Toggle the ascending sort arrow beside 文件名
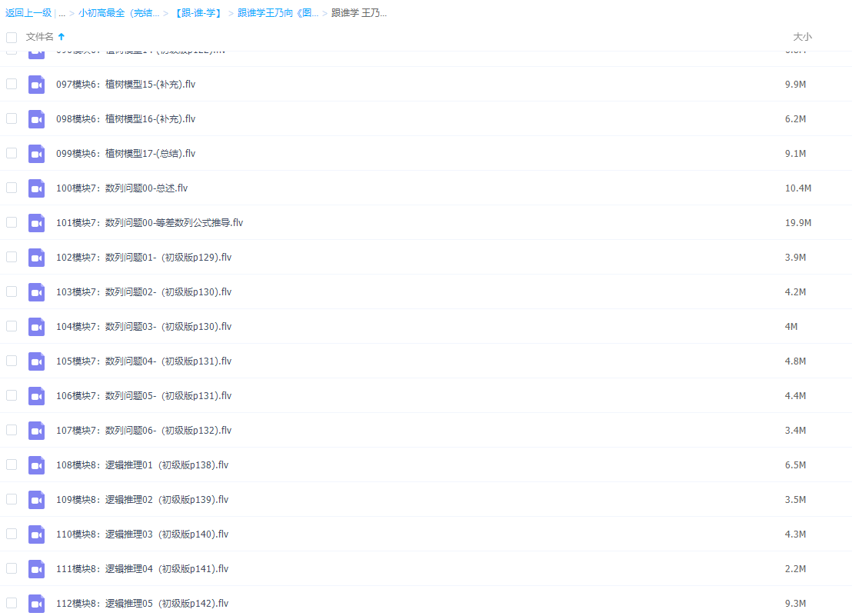 click(x=60, y=35)
